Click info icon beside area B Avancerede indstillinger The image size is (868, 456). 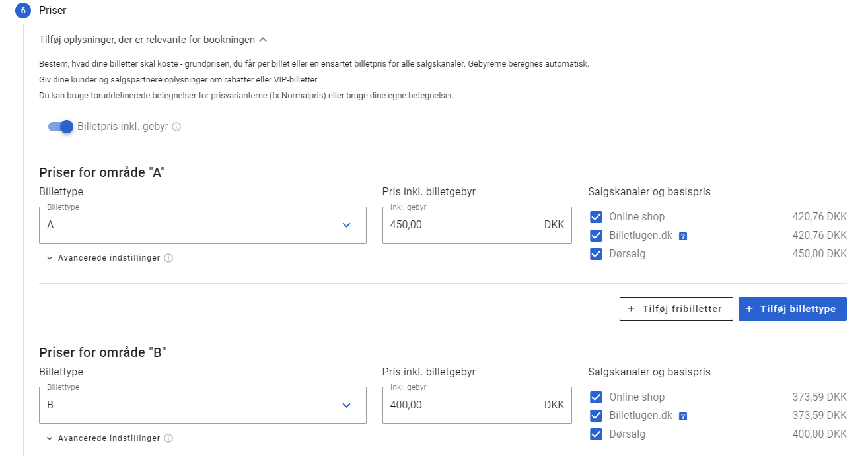[x=168, y=438]
